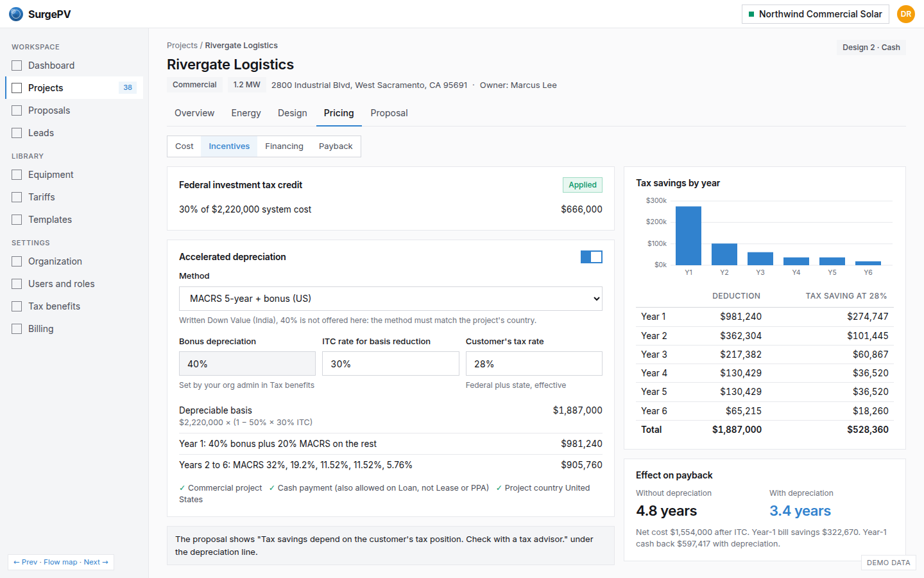Click the 3.4 years payback value

coord(800,511)
